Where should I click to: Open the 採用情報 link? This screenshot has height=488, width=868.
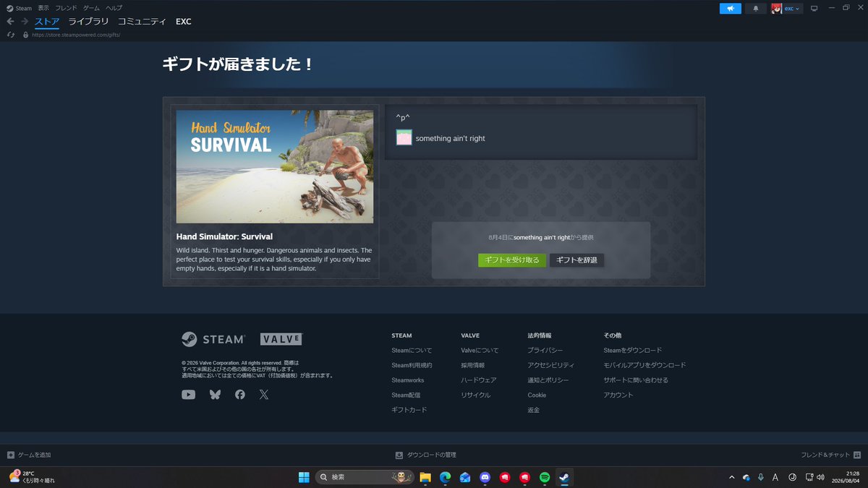pyautogui.click(x=472, y=365)
